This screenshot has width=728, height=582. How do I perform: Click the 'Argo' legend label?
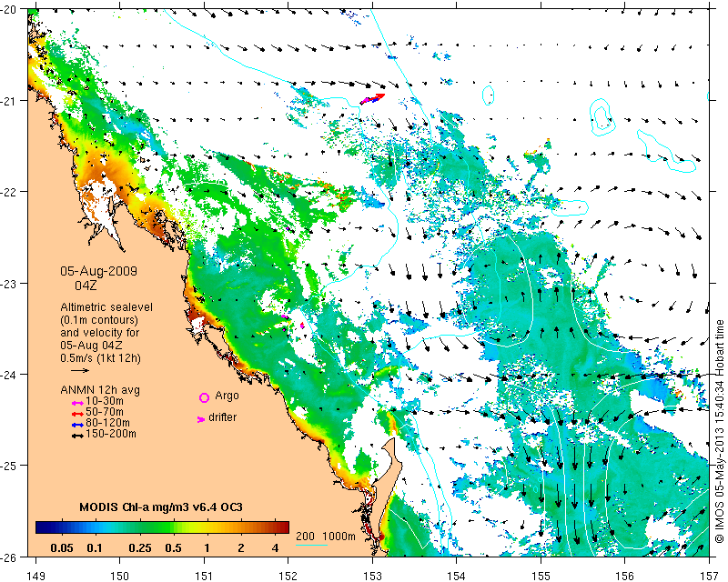227,396
